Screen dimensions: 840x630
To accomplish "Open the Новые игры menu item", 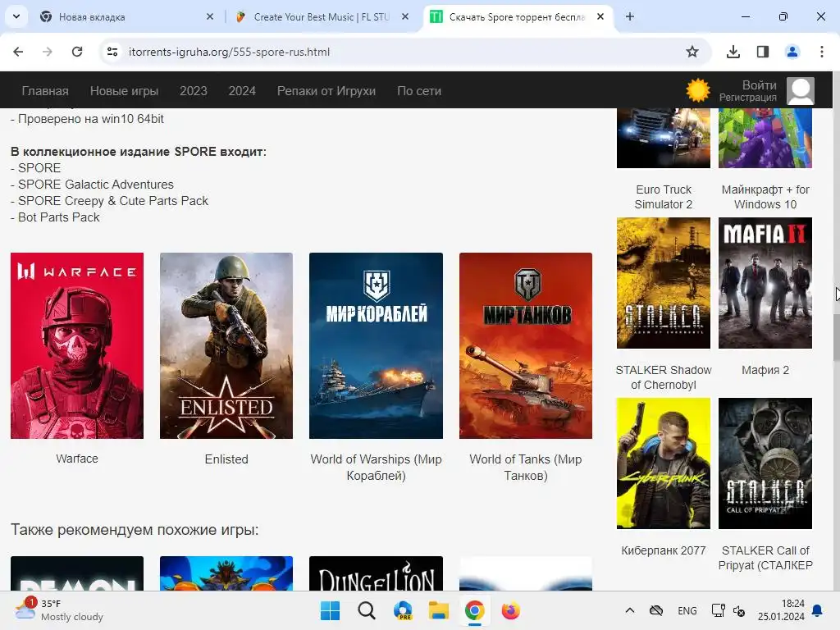I will (125, 91).
